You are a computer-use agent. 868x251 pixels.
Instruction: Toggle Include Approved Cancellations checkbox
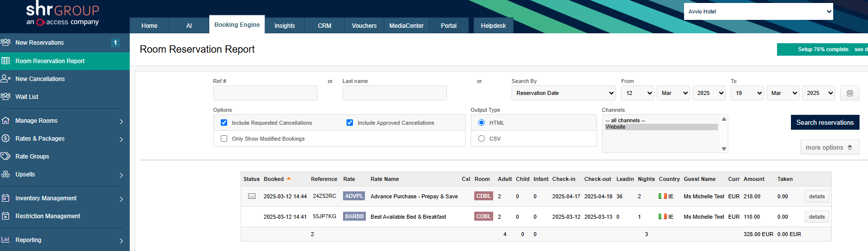click(349, 122)
